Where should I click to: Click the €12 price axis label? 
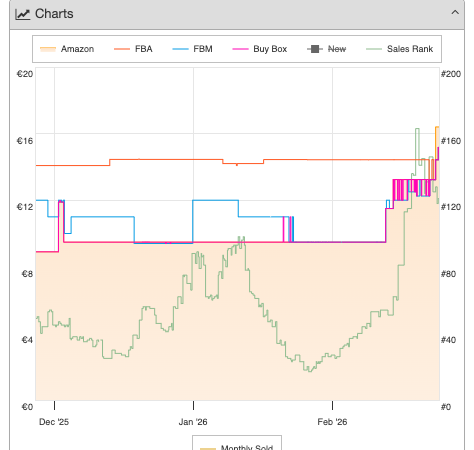(25, 207)
